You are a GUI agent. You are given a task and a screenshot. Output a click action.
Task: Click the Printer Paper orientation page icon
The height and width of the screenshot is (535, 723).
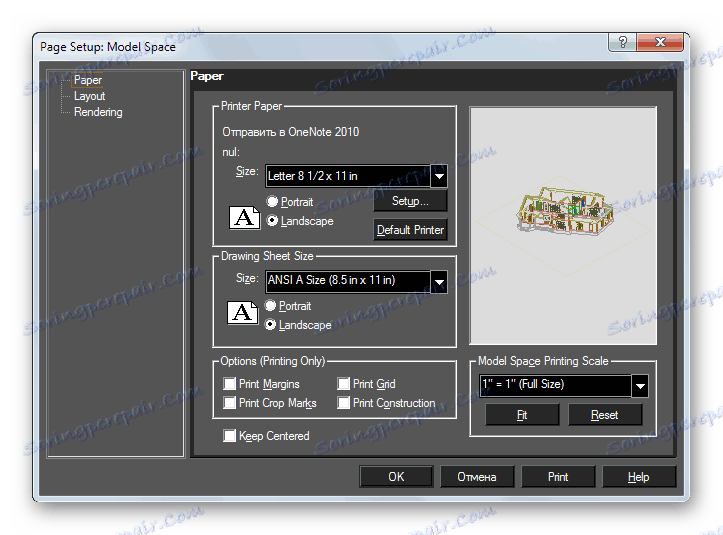click(244, 218)
